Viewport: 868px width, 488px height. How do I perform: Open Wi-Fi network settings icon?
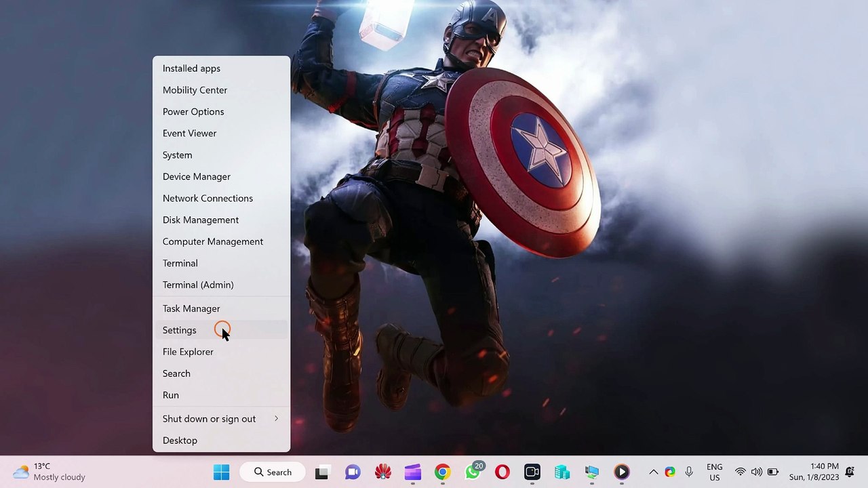741,472
